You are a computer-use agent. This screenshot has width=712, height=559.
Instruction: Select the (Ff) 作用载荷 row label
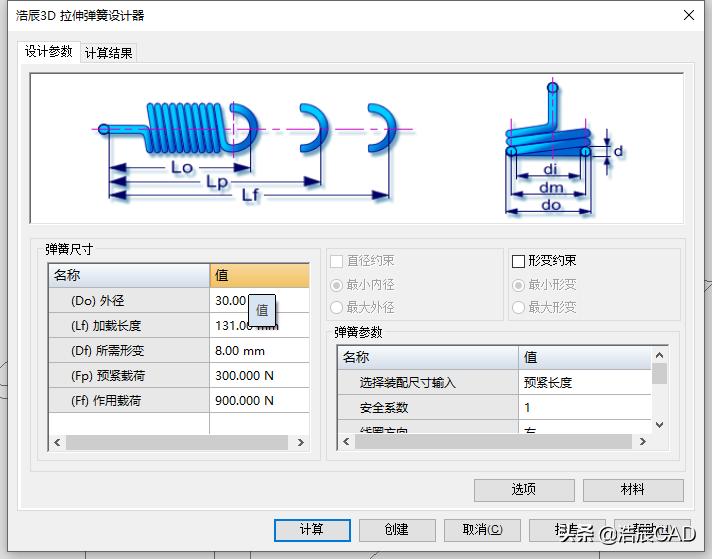pos(129,401)
